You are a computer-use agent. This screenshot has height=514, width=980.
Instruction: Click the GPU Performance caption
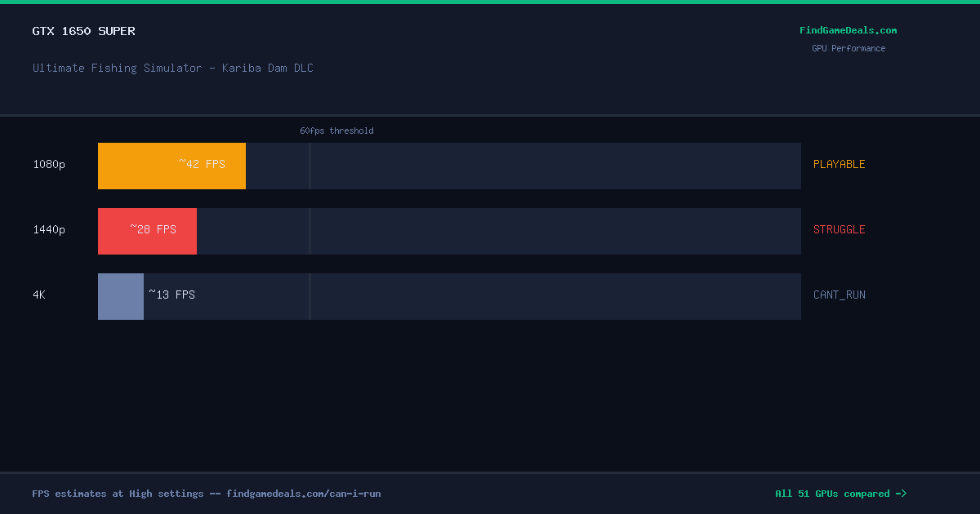click(848, 48)
